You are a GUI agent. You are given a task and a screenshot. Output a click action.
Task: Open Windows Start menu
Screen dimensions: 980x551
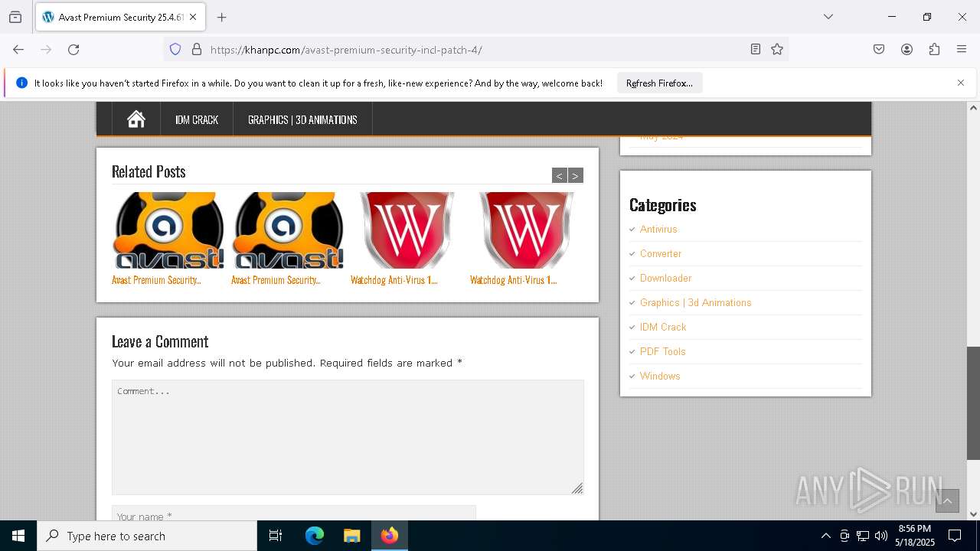click(18, 536)
